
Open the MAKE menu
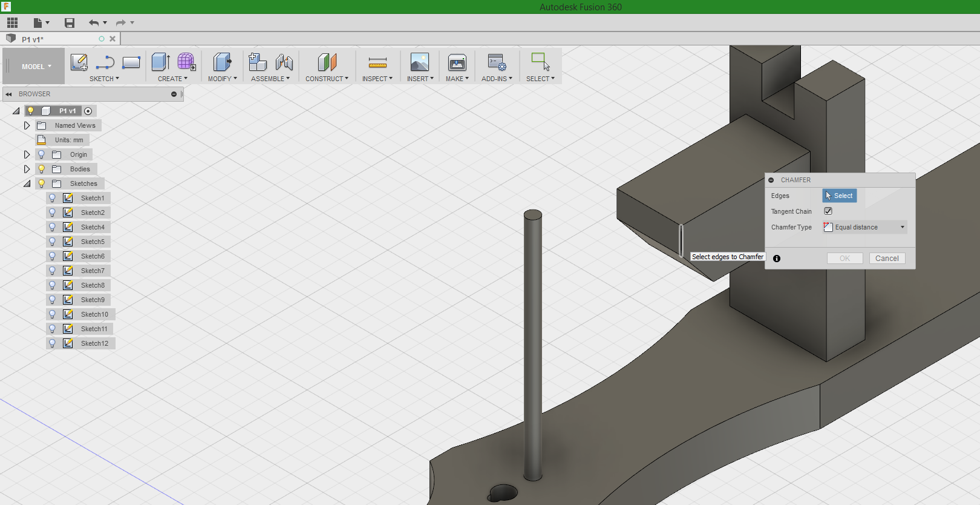(x=457, y=79)
